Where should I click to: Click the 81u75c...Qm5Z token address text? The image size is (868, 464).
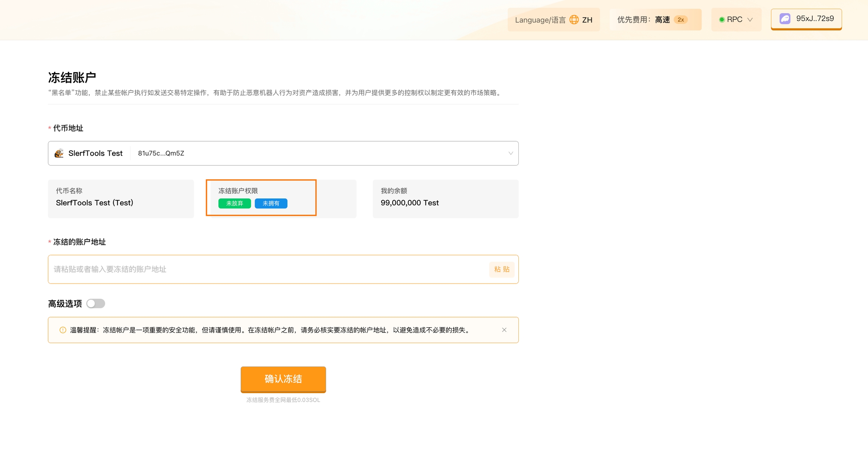pos(161,153)
